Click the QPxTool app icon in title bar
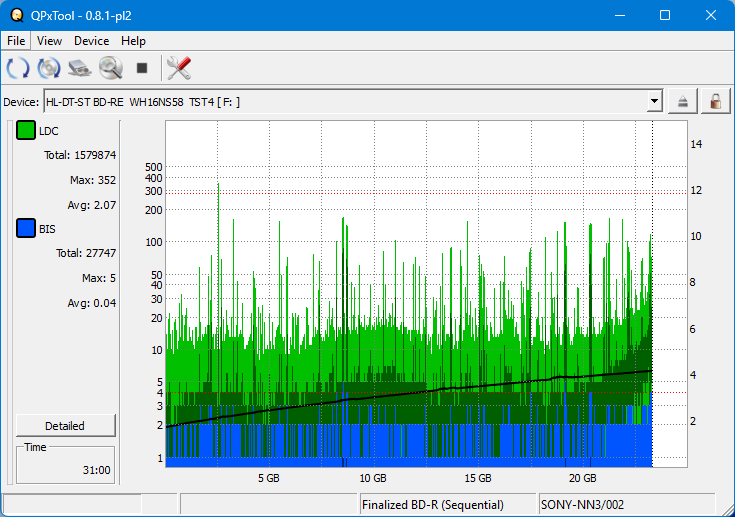The width and height of the screenshot is (735, 517). point(17,15)
